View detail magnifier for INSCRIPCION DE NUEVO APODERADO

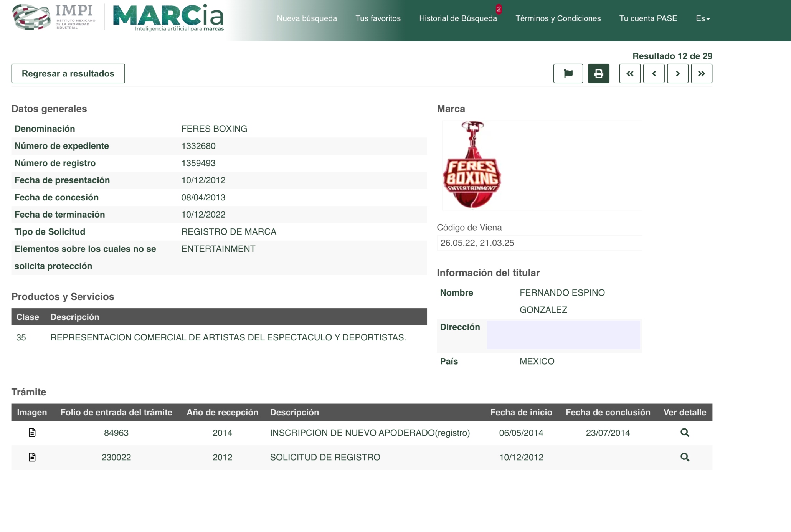[x=685, y=433]
